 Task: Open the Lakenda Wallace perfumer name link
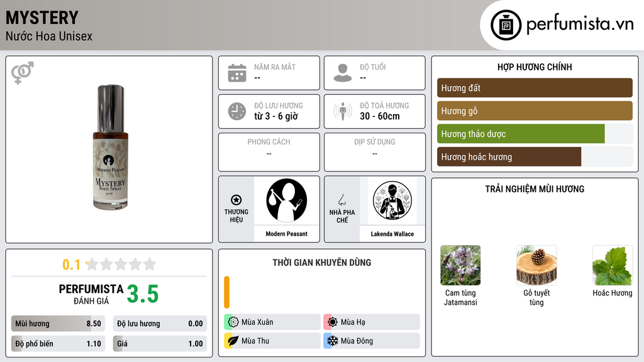tap(392, 234)
